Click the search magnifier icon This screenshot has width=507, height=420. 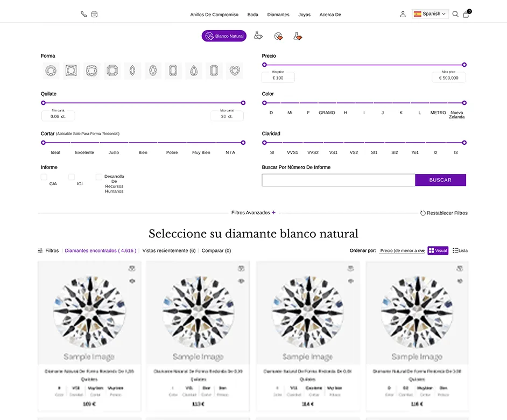[455, 15]
